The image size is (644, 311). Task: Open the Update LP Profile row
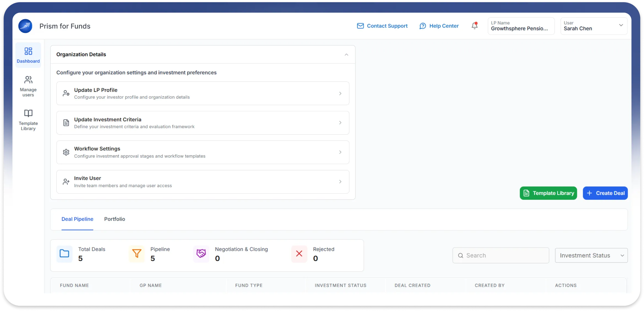coord(203,93)
